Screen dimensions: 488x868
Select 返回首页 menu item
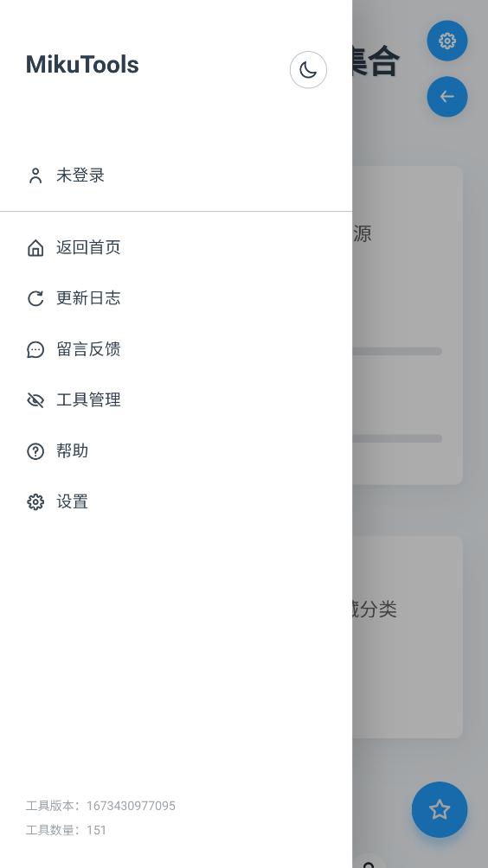pyautogui.click(x=177, y=247)
